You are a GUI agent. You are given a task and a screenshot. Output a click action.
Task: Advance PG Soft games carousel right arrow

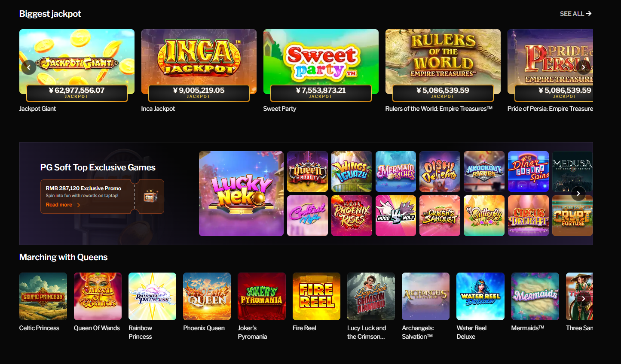[x=578, y=194]
